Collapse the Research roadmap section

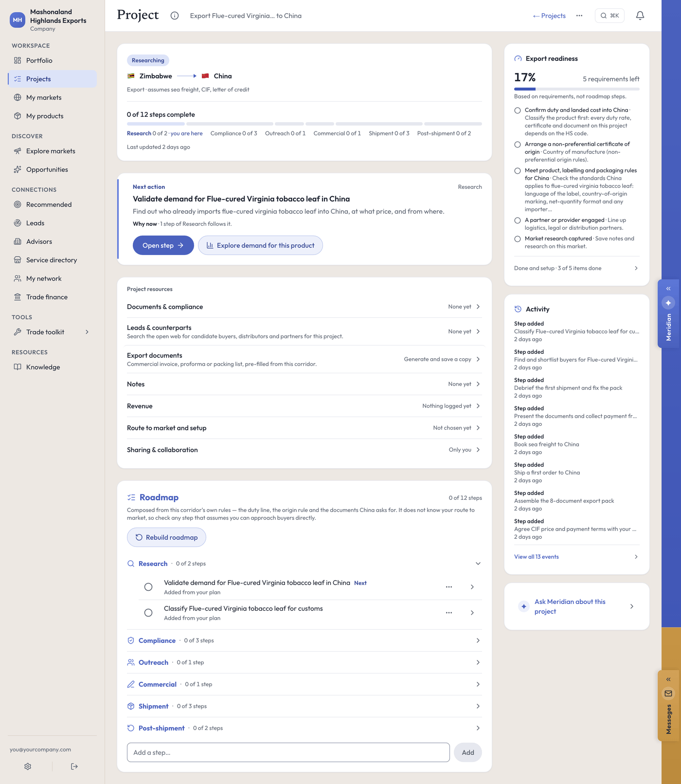pyautogui.click(x=478, y=564)
